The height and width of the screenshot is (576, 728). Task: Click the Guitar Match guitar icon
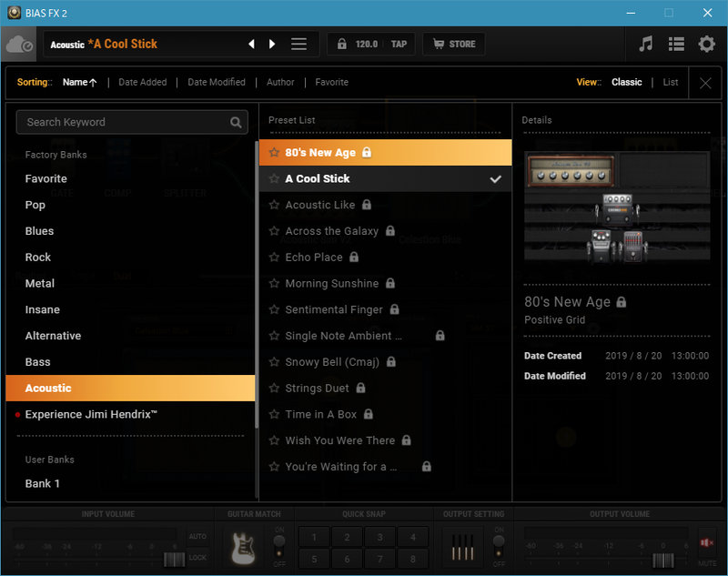coord(243,548)
